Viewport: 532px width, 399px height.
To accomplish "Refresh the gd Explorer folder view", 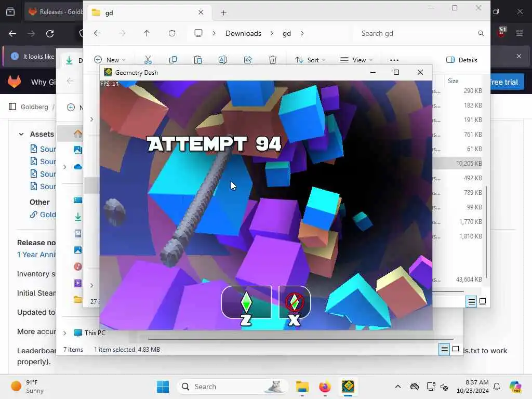I will coord(171,33).
